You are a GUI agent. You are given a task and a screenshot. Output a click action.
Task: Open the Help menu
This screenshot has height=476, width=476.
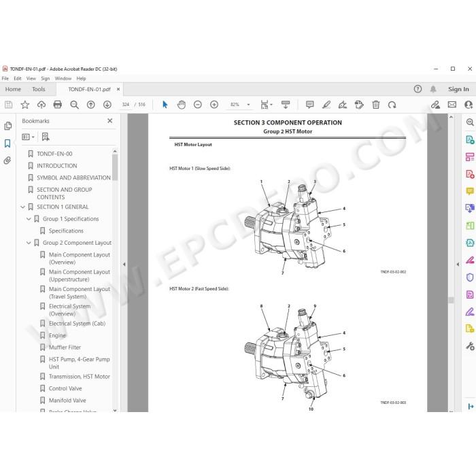click(x=81, y=78)
